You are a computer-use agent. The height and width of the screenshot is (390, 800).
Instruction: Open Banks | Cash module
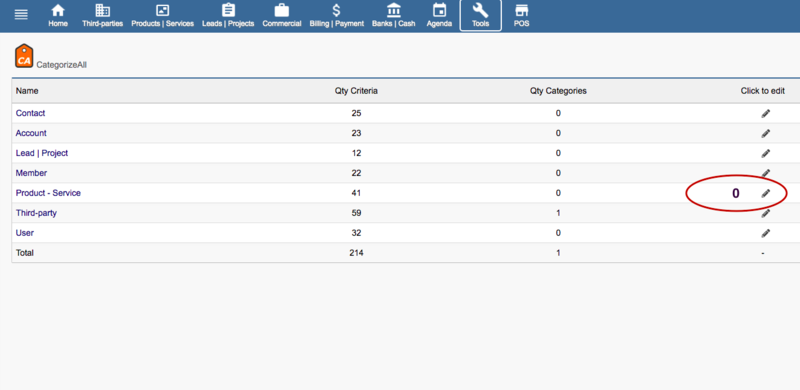point(393,15)
